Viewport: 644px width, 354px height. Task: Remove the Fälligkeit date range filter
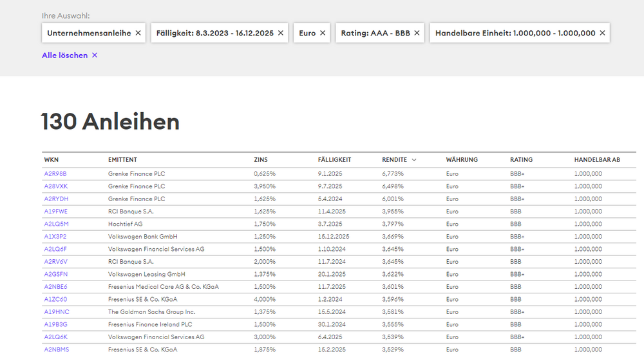click(281, 33)
